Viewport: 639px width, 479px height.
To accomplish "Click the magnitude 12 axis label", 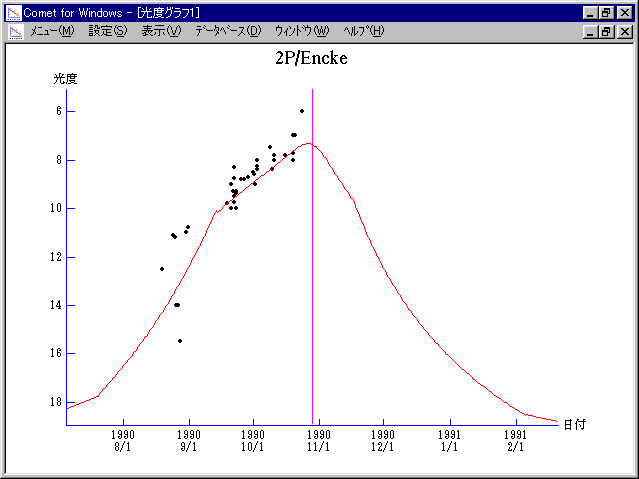I will click(56, 257).
